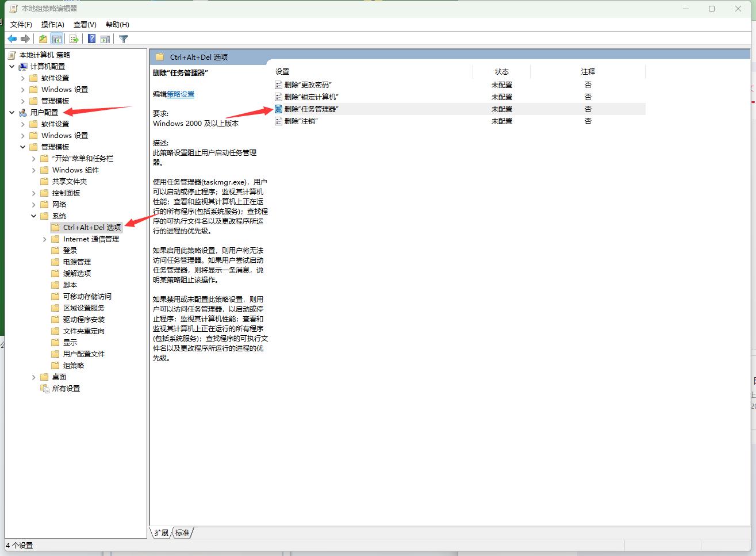Screen dimensions: 756x556
Task: Open Help via the blue question mark icon
Action: tap(92, 39)
